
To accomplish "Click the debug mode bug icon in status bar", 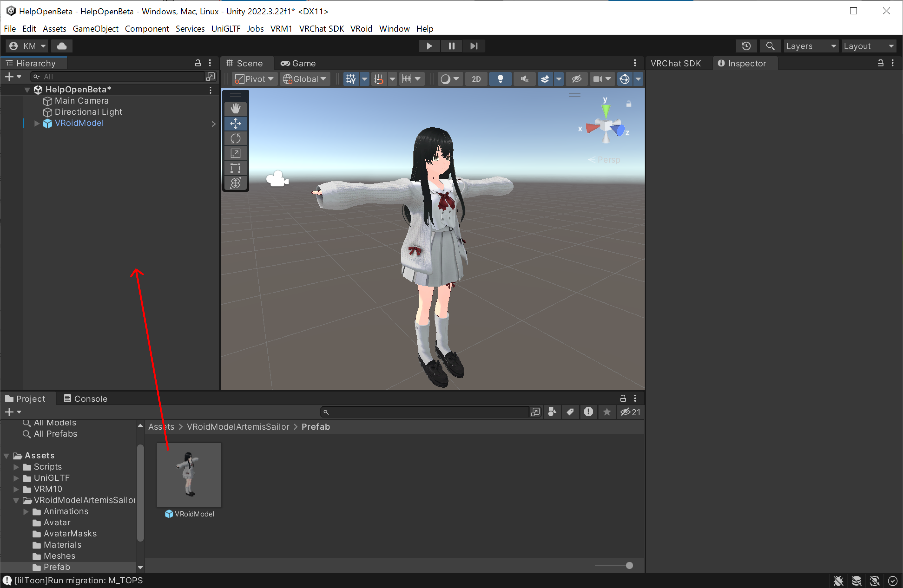I will pyautogui.click(x=838, y=580).
